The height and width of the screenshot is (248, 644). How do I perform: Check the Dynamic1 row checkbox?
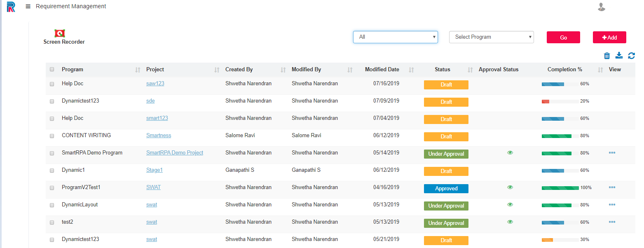[x=52, y=171]
